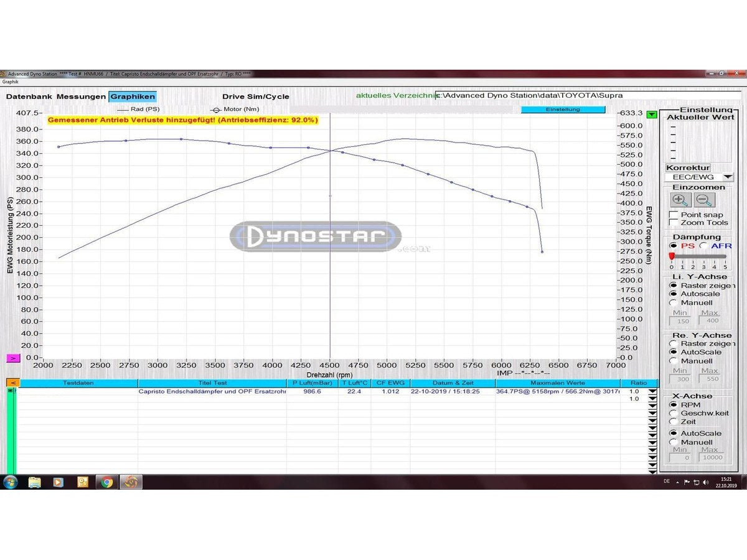
Task: Select Geschw.keit for the X-Achse
Action: click(x=673, y=413)
